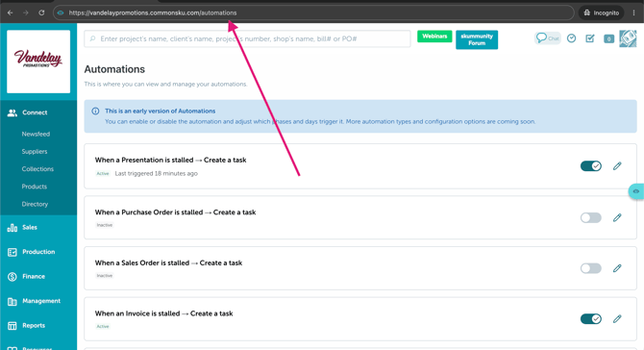Click 'Last triggered 18 minutes ago' text
644x350 pixels.
pos(156,173)
